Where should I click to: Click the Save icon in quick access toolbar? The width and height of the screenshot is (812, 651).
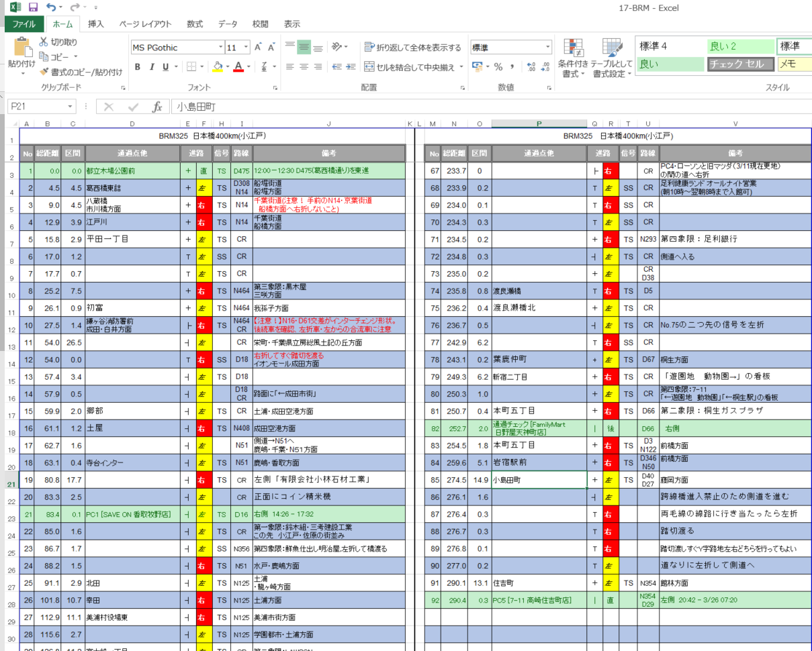[33, 8]
